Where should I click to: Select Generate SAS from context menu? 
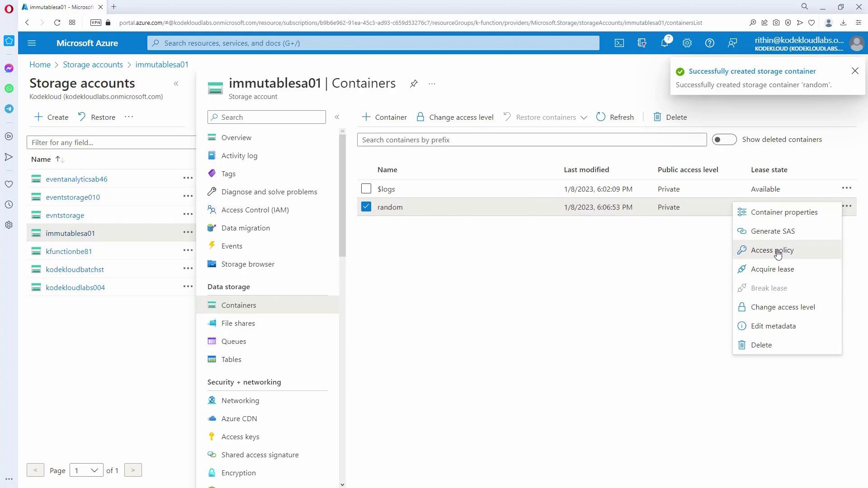pos(773,231)
